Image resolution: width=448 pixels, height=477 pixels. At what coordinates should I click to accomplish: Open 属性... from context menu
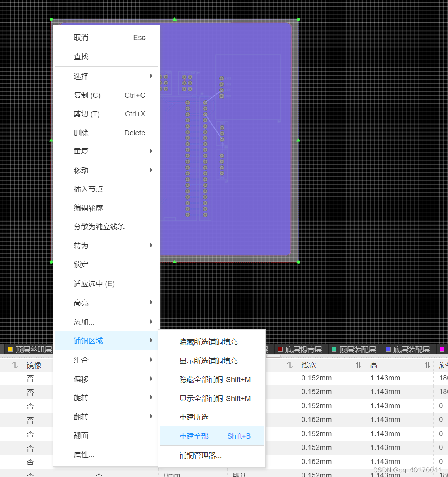coord(106,455)
